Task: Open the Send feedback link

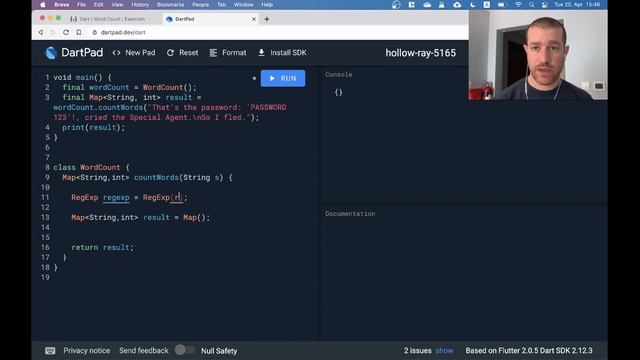Action: [144, 351]
